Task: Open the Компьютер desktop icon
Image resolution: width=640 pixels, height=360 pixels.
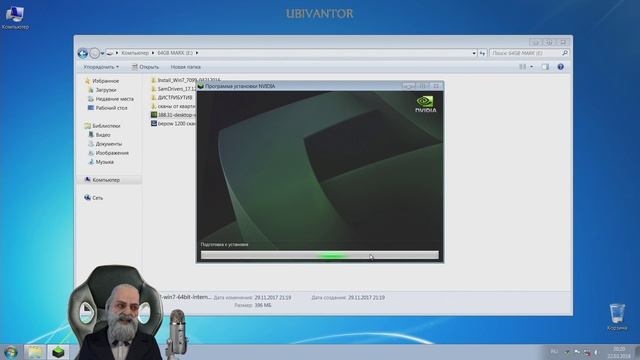Action: 15,18
